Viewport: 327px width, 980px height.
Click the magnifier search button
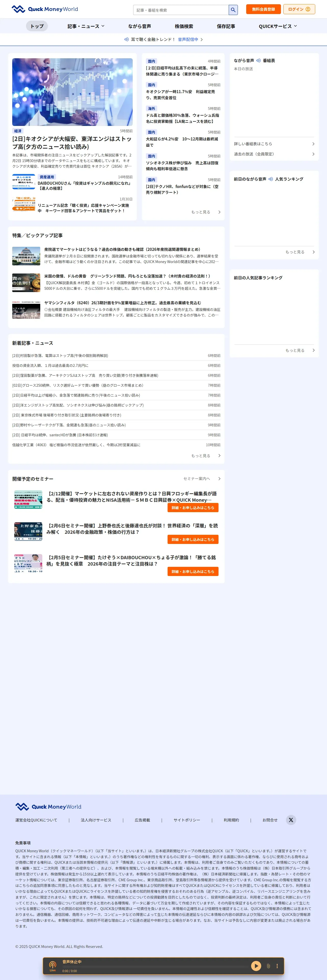(x=233, y=10)
